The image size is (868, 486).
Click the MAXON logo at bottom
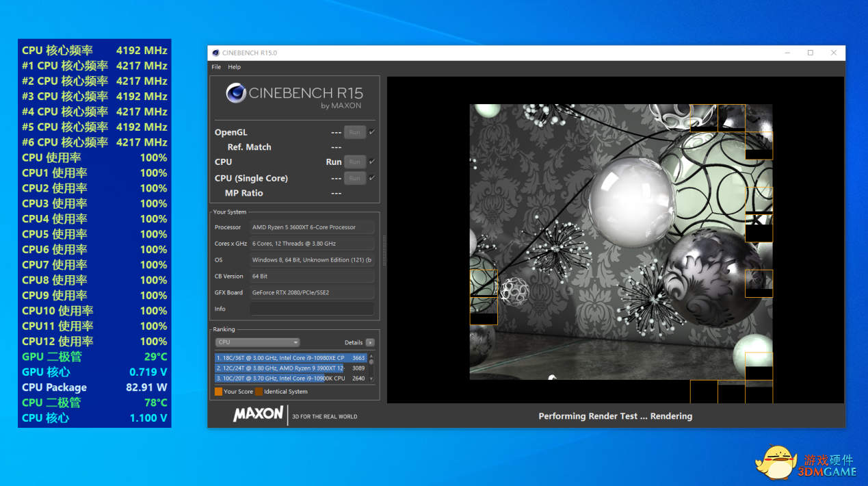(x=258, y=414)
